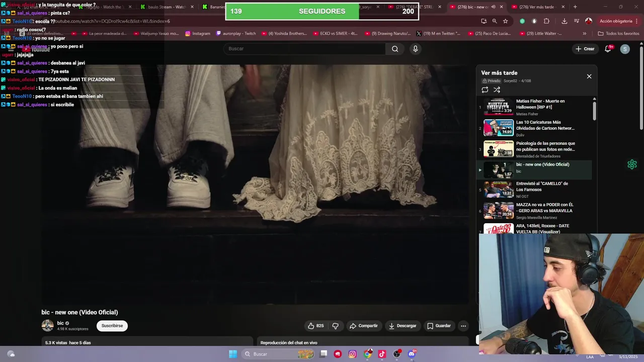The height and width of the screenshot is (362, 644).
Task: Open browser downloads icon
Action: (564, 21)
